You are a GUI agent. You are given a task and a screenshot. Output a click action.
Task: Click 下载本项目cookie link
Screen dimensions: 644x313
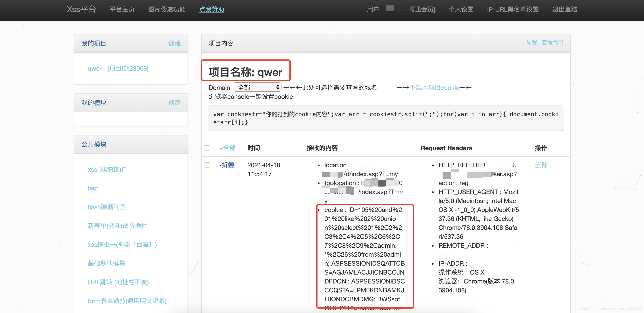pyautogui.click(x=434, y=88)
